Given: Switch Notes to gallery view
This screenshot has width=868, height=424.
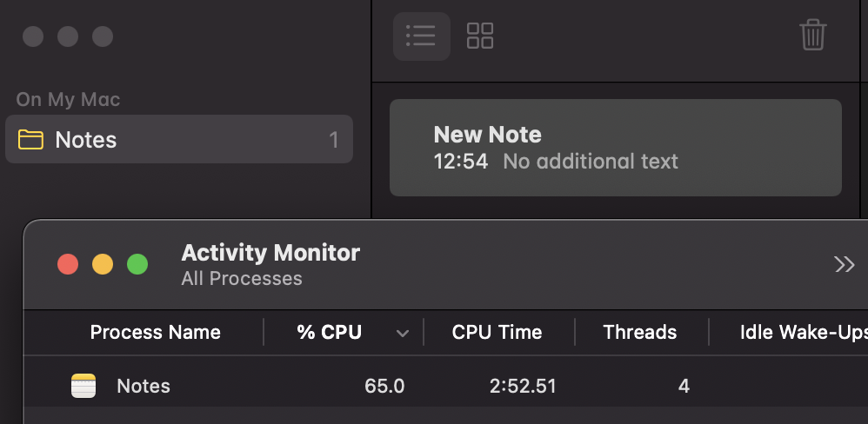Looking at the screenshot, I should (480, 36).
